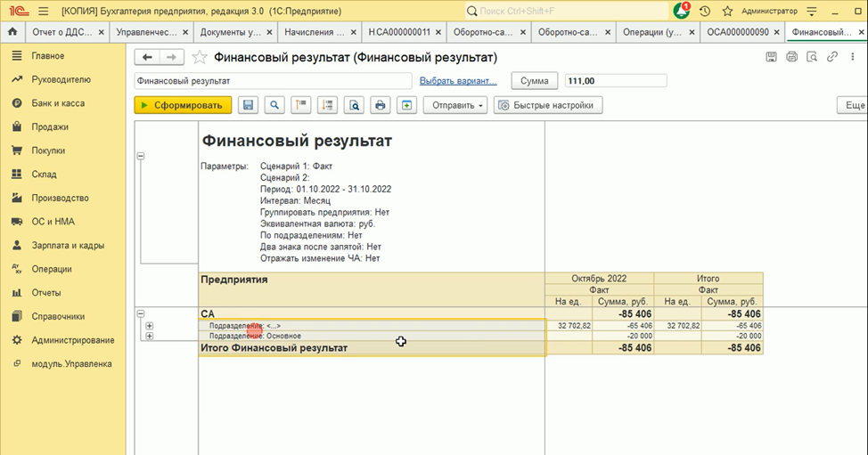Click the sum value field 111,00

[x=616, y=81]
